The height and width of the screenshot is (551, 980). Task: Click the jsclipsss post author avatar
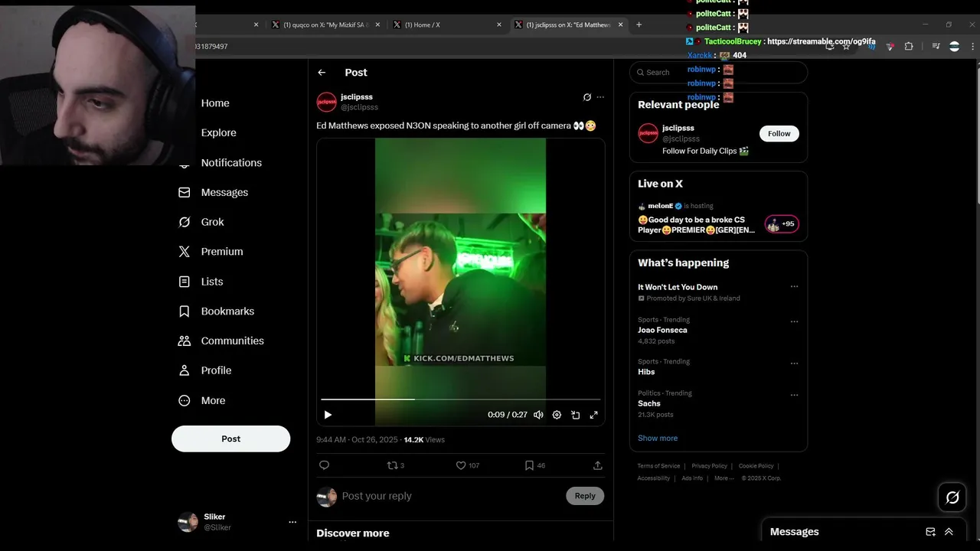click(x=327, y=102)
